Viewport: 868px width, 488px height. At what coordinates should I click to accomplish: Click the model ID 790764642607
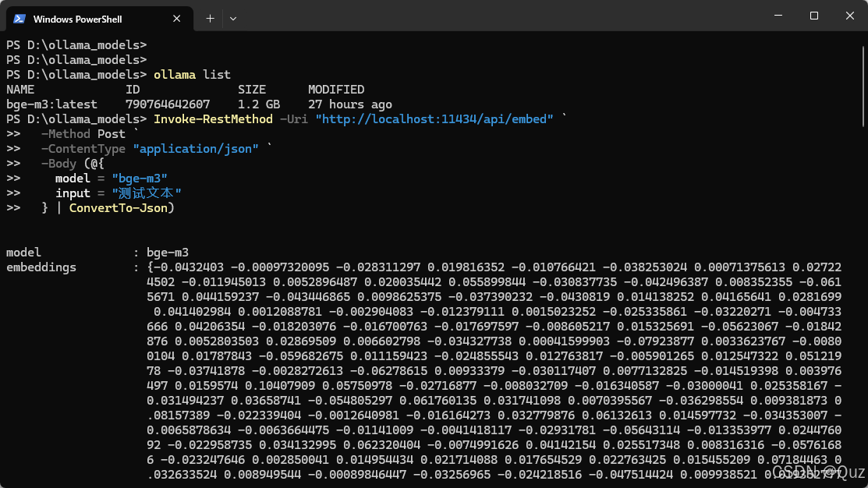pos(168,104)
